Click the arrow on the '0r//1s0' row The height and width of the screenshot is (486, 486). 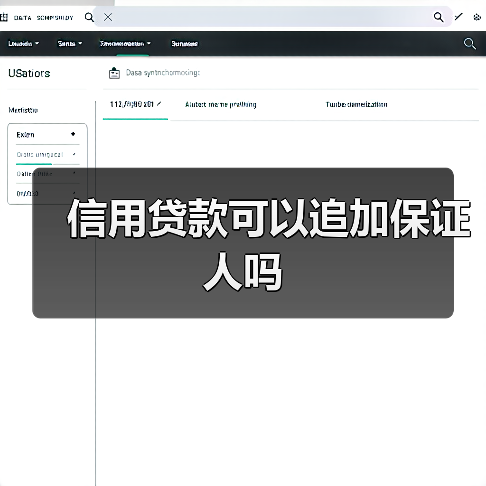pos(74,193)
